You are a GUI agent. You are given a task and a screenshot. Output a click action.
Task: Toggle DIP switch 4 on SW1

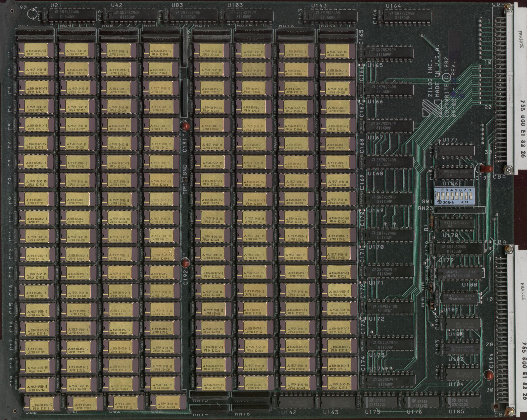pos(452,196)
